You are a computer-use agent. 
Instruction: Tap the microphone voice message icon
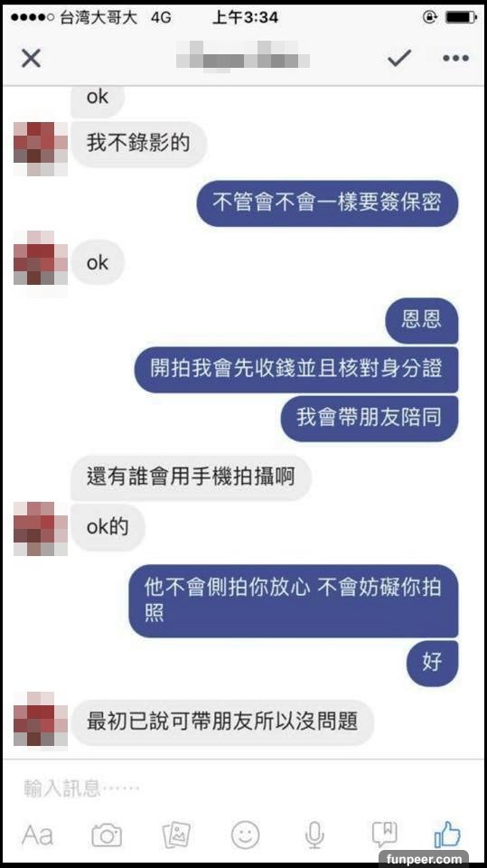click(315, 835)
